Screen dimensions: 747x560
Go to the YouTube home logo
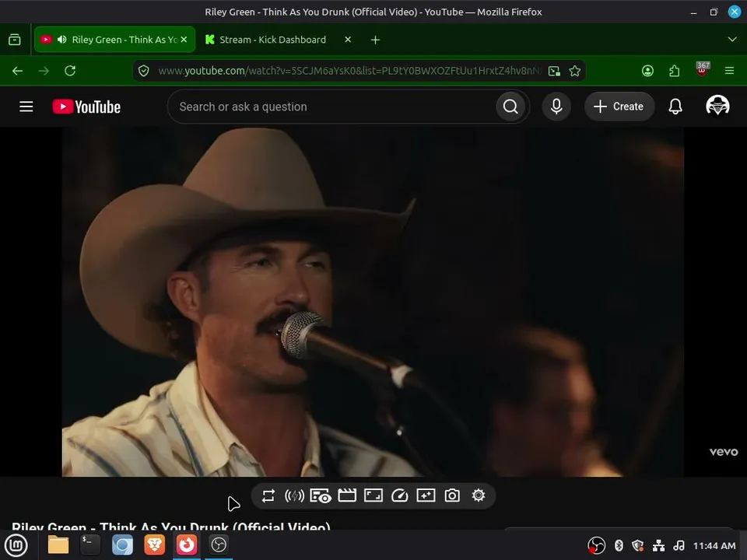tap(86, 107)
